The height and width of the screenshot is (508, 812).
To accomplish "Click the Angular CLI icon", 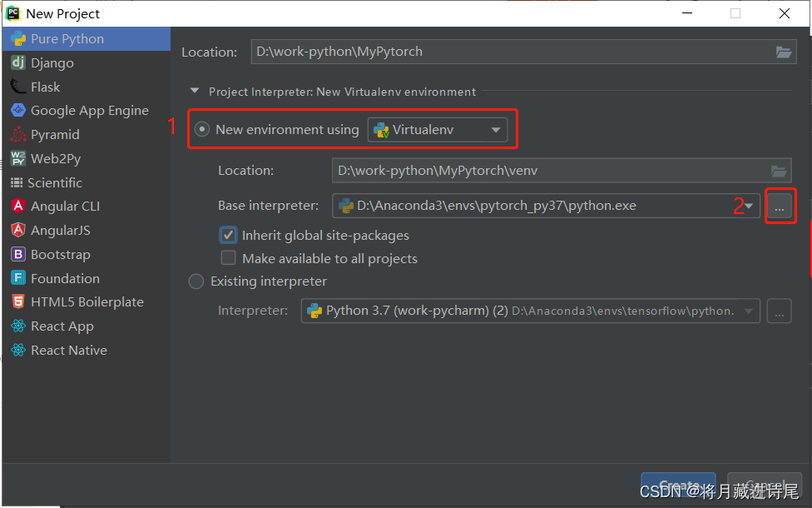I will 18,206.
